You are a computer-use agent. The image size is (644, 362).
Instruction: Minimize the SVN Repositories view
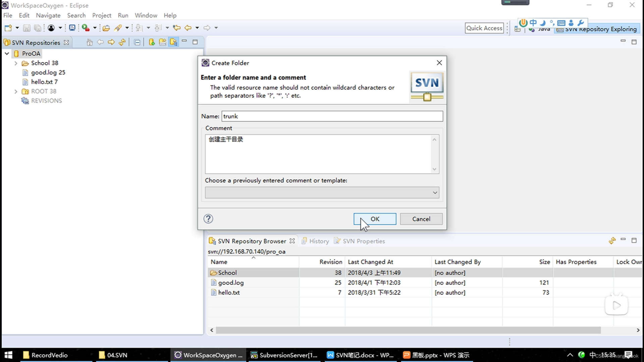point(184,41)
